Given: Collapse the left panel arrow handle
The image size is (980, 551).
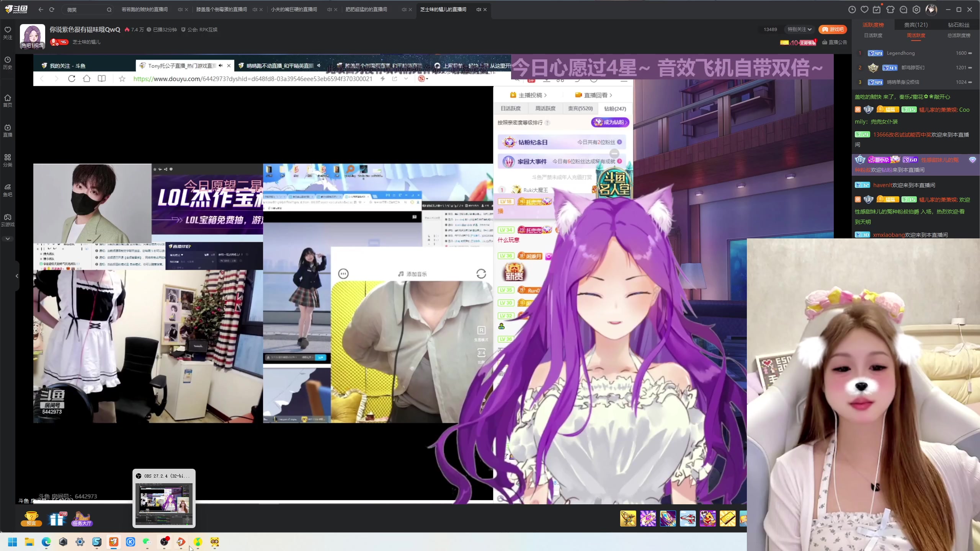Looking at the screenshot, I should [17, 276].
